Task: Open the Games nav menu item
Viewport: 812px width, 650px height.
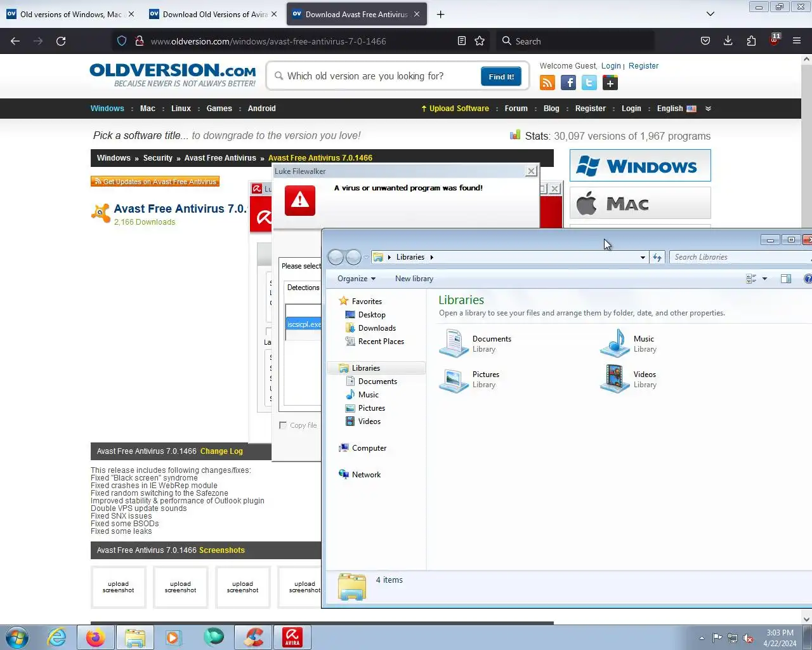Action: (219, 109)
